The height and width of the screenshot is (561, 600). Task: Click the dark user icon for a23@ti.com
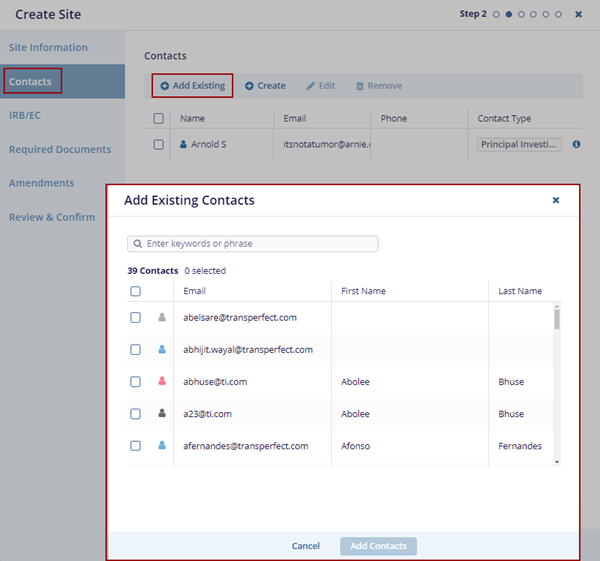point(162,413)
